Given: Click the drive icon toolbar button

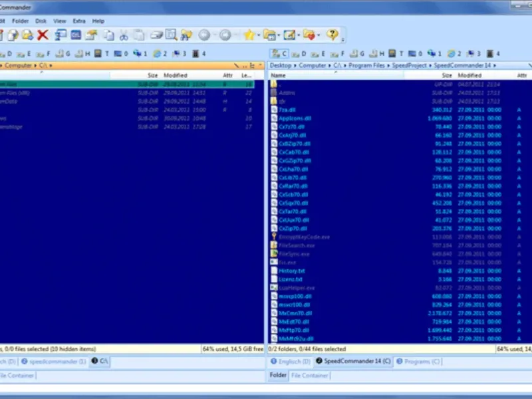Looking at the screenshot, I should coord(156,35).
